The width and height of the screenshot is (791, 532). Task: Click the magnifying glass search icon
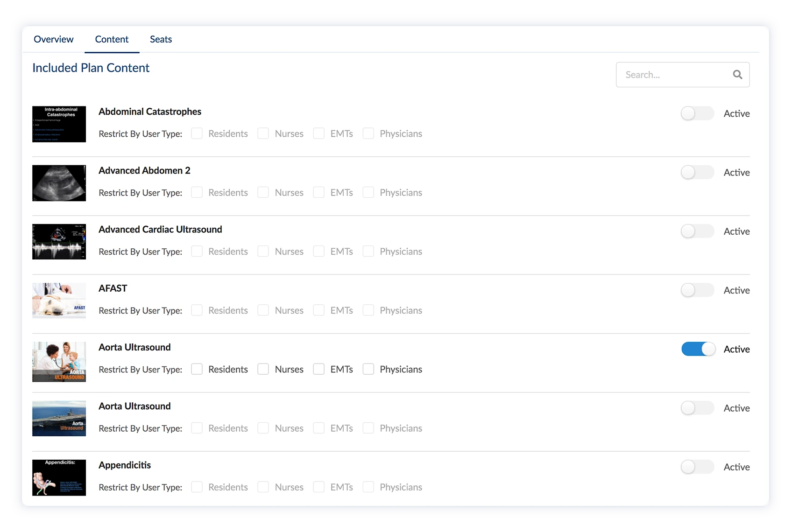pyautogui.click(x=737, y=75)
